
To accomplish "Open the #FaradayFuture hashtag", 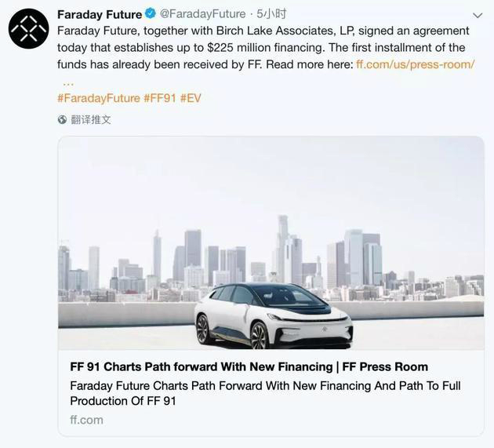I will pyautogui.click(x=99, y=98).
